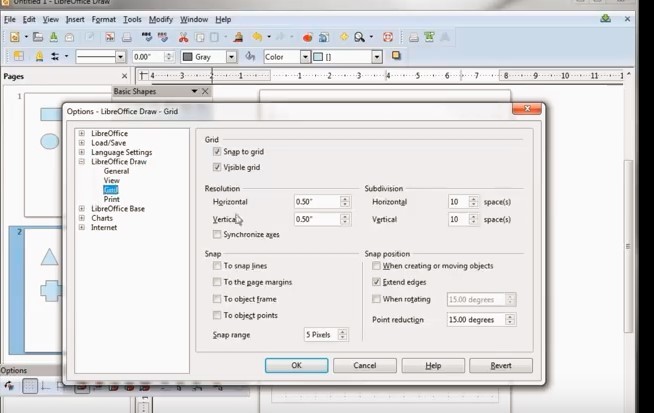
Task: Disable the Snap to grid checkbox
Action: tap(217, 152)
